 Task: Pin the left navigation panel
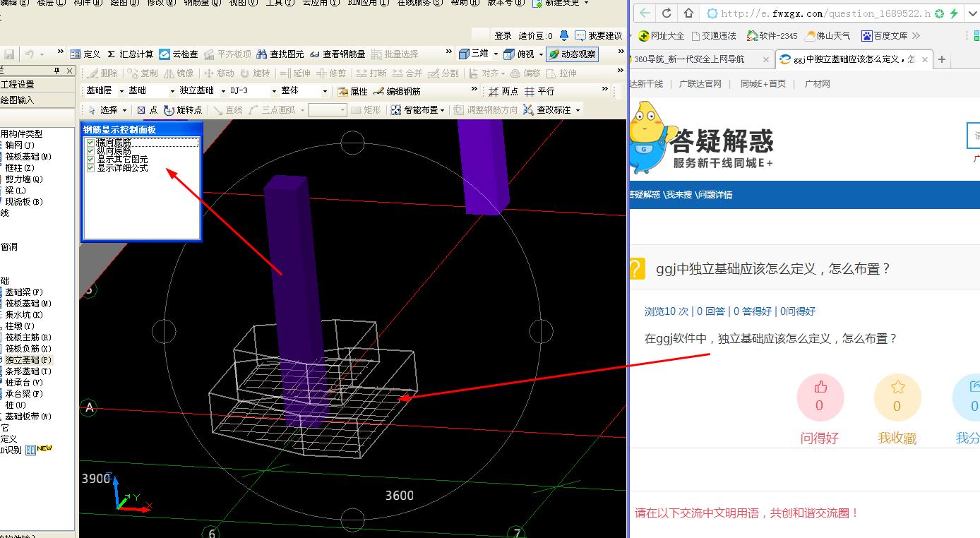58,71
